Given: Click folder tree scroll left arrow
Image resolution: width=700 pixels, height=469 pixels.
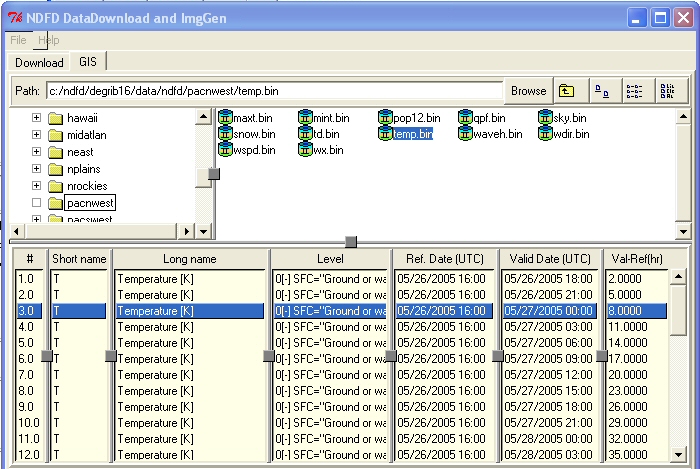Looking at the screenshot, I should coord(17,231).
